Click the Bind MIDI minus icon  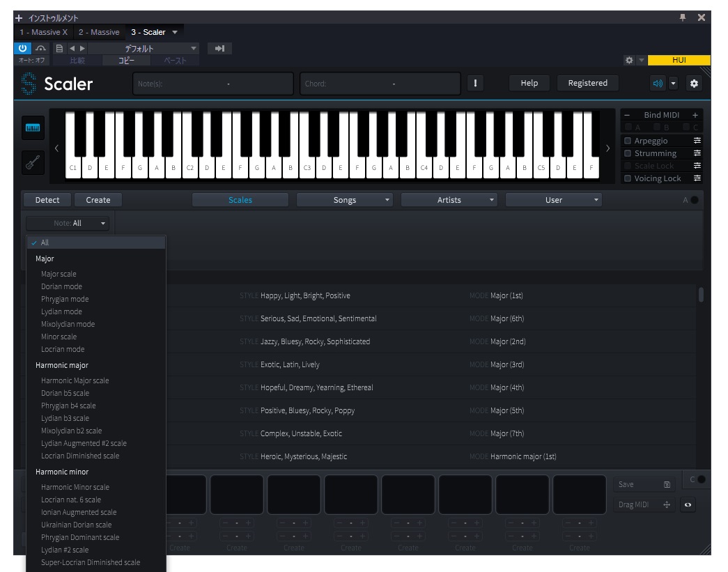627,115
